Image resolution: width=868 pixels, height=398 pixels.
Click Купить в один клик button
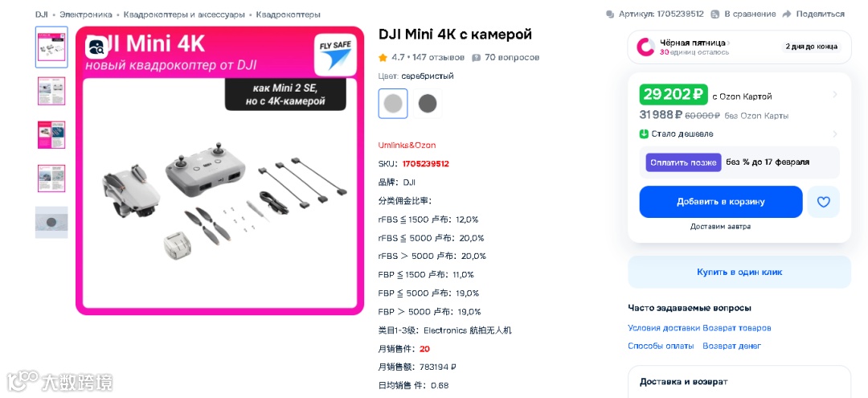pos(739,273)
